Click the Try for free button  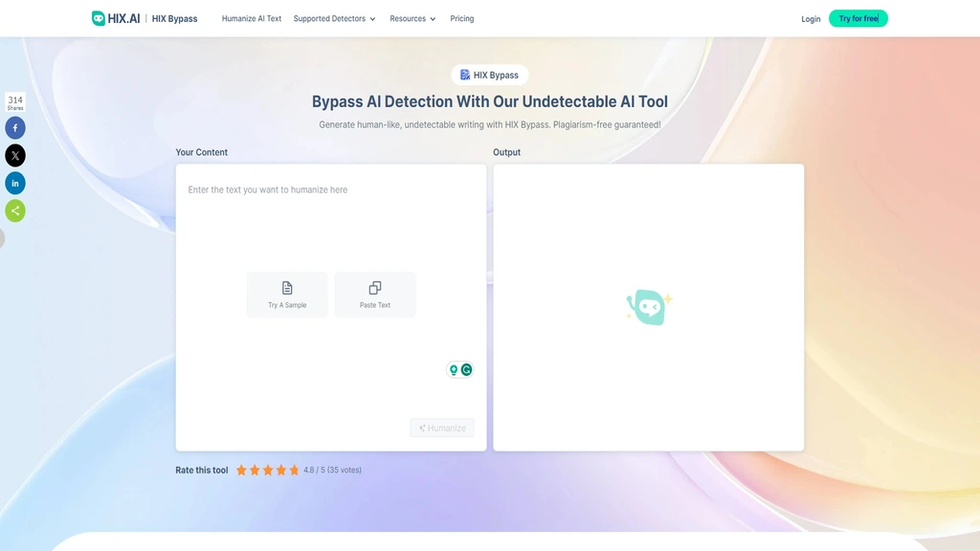pyautogui.click(x=858, y=19)
